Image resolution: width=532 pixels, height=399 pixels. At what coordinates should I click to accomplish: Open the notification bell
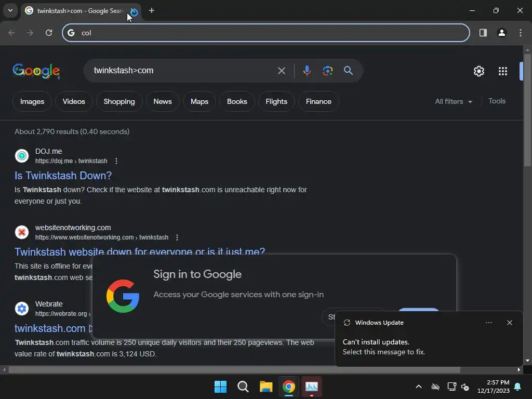click(518, 387)
